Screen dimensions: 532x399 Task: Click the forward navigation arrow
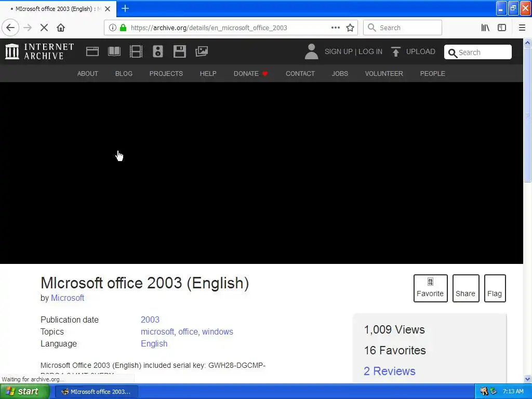coord(28,28)
